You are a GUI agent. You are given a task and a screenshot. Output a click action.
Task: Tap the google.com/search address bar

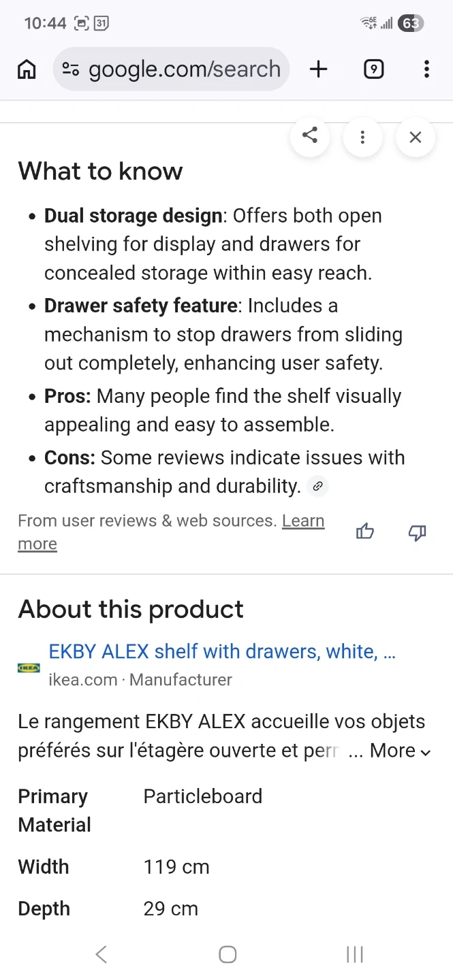pos(184,69)
